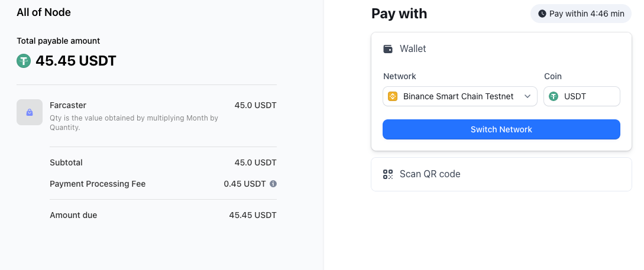Expand the Scan QR code option

click(x=501, y=174)
